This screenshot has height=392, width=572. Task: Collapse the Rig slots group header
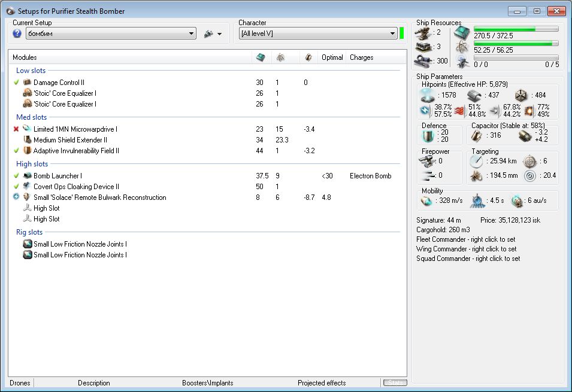point(29,232)
